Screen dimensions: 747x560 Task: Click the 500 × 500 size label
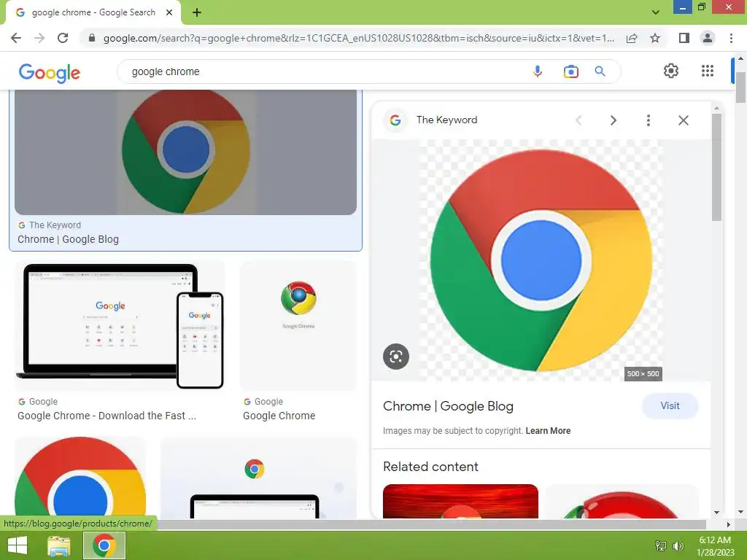pyautogui.click(x=643, y=374)
